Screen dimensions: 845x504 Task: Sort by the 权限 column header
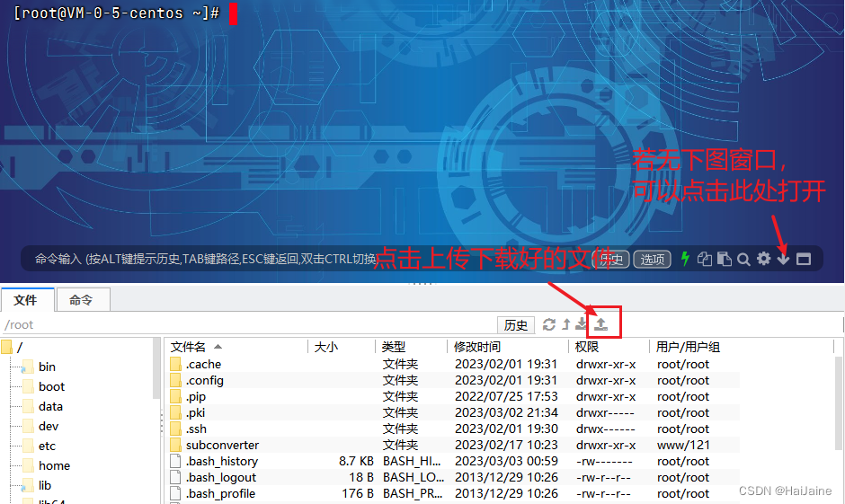click(x=609, y=347)
